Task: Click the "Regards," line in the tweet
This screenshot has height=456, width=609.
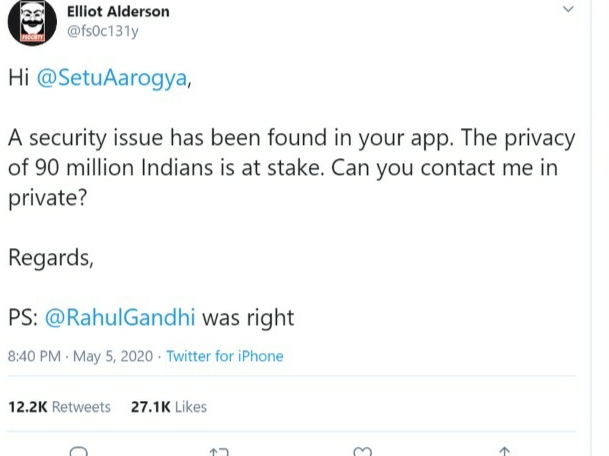Action: click(x=51, y=258)
